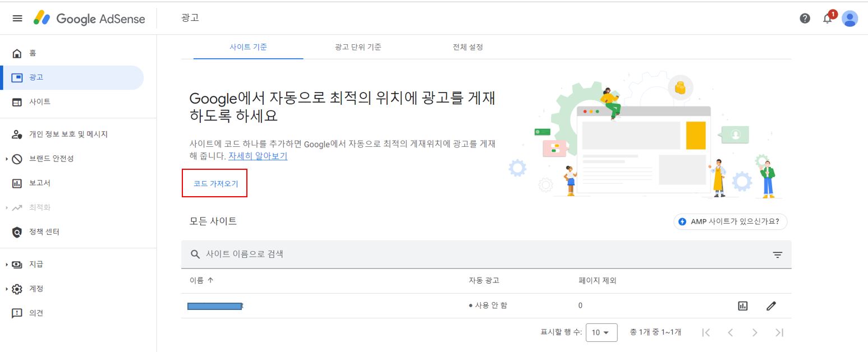The height and width of the screenshot is (352, 868).
Task: Sort by the 이름 column header
Action: click(x=201, y=281)
